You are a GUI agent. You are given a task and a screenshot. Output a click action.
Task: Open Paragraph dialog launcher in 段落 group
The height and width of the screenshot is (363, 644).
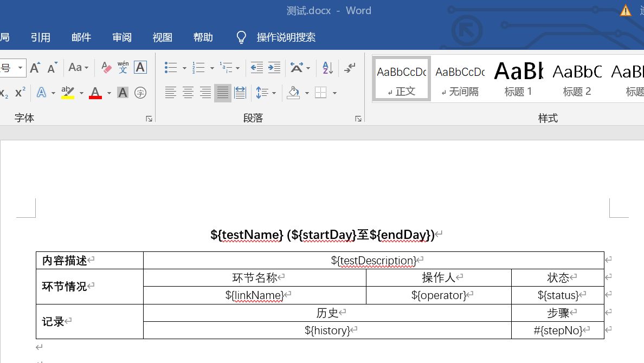tap(358, 119)
